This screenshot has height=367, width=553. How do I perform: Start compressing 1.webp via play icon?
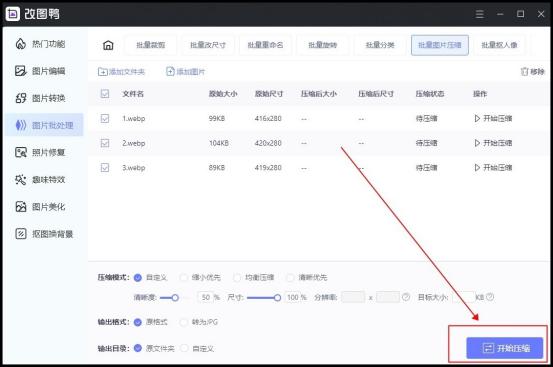tap(477, 118)
